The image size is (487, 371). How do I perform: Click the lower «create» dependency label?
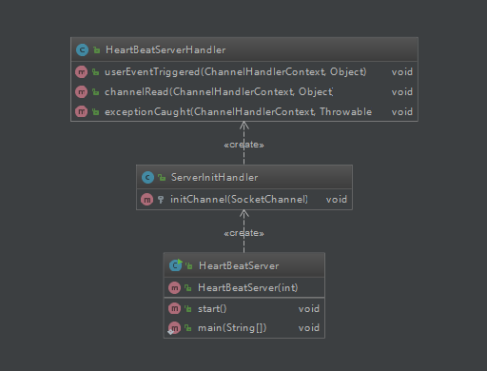[244, 233]
